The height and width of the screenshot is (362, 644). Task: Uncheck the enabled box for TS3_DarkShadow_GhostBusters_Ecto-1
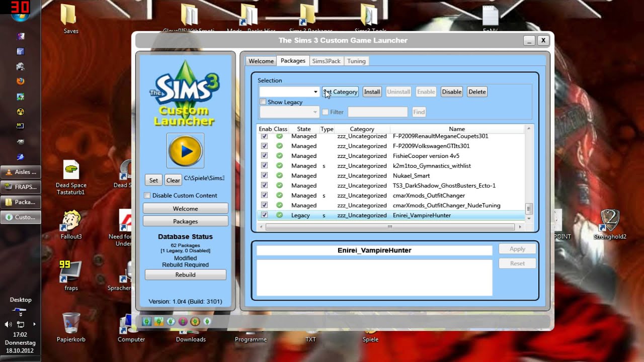pos(264,186)
